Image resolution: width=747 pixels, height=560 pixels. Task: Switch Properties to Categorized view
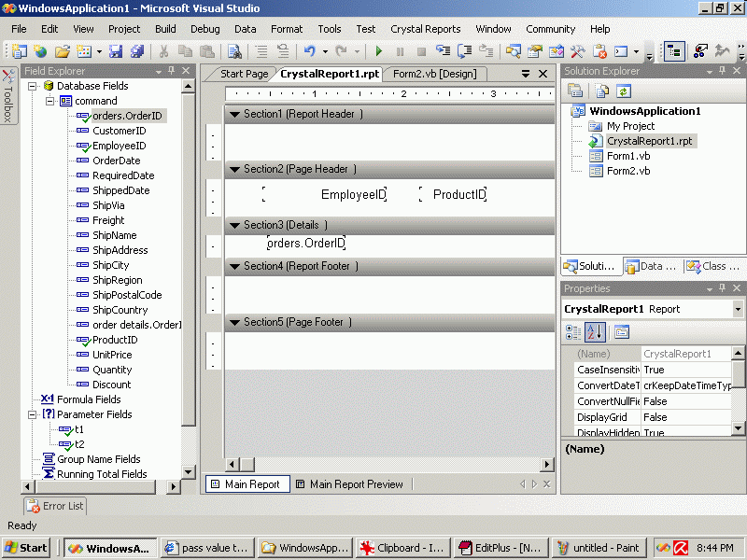[573, 332]
